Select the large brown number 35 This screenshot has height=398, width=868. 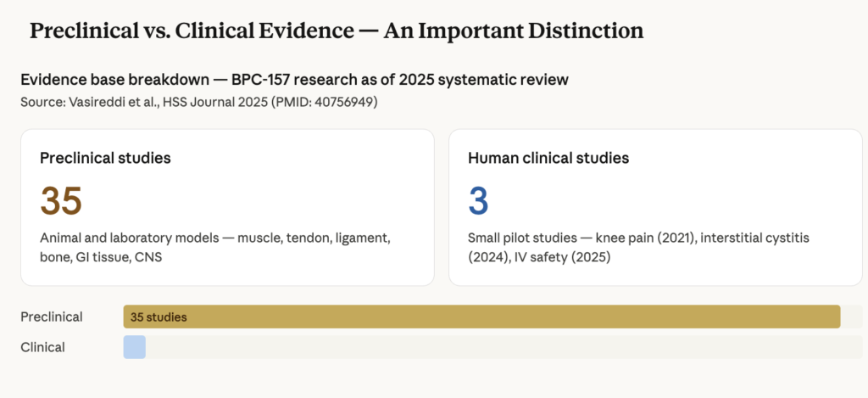(x=61, y=202)
